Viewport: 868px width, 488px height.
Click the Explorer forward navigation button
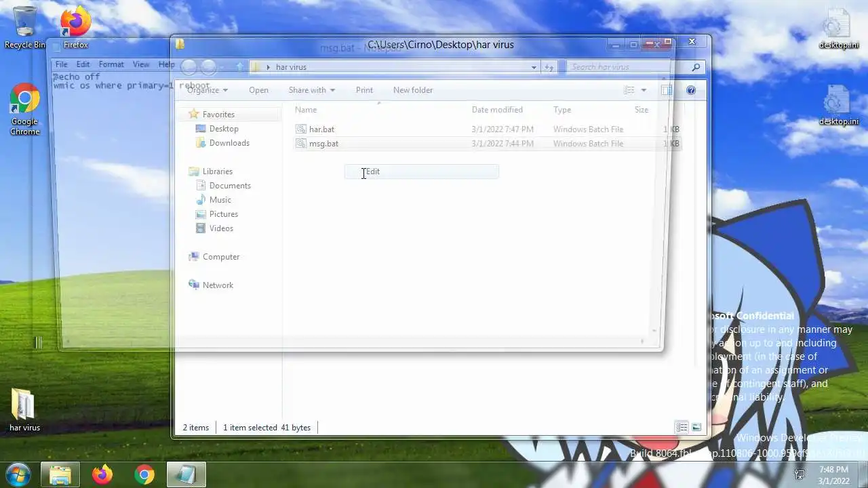(209, 66)
